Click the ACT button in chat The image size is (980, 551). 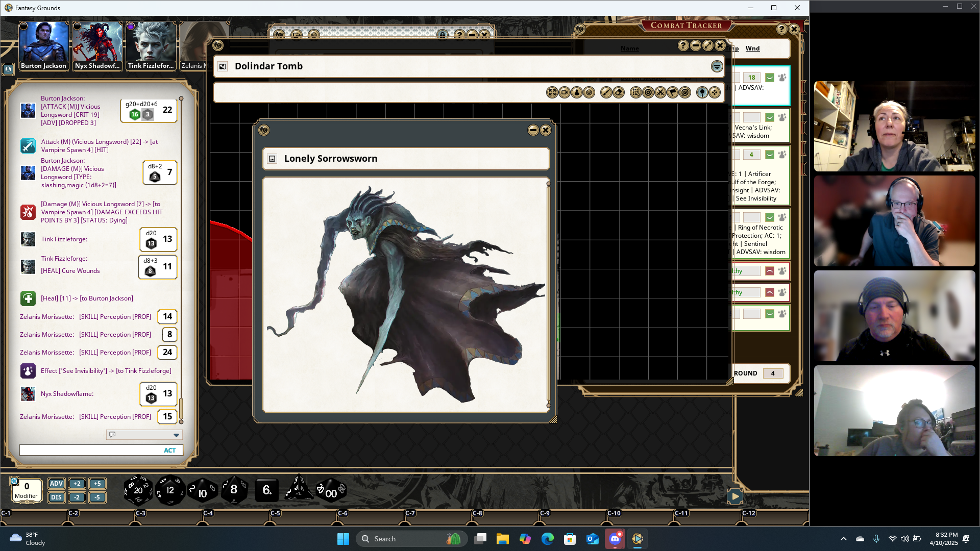point(169,450)
